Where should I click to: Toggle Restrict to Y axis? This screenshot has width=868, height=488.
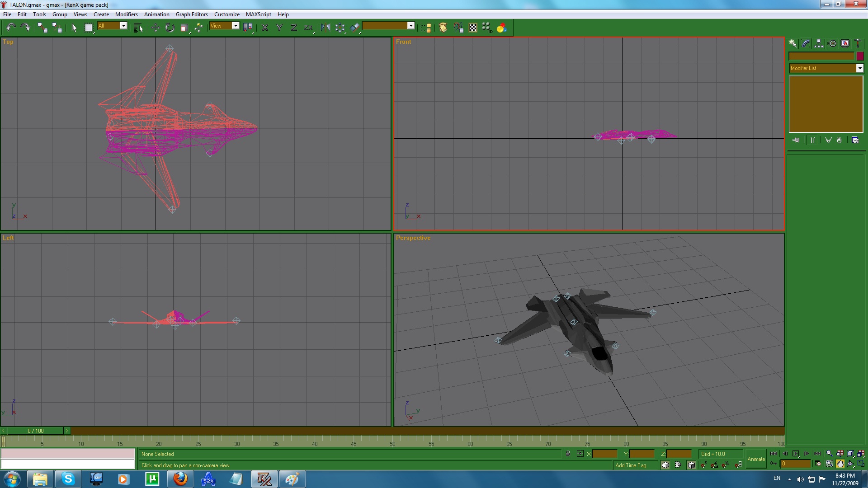click(280, 28)
